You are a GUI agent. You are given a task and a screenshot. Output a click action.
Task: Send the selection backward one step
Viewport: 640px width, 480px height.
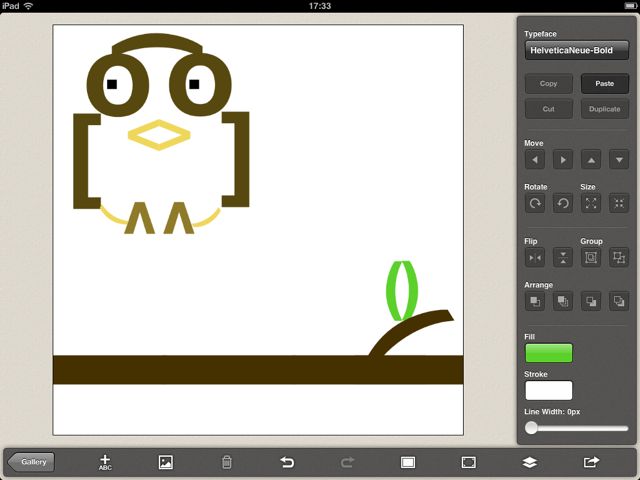coord(591,301)
